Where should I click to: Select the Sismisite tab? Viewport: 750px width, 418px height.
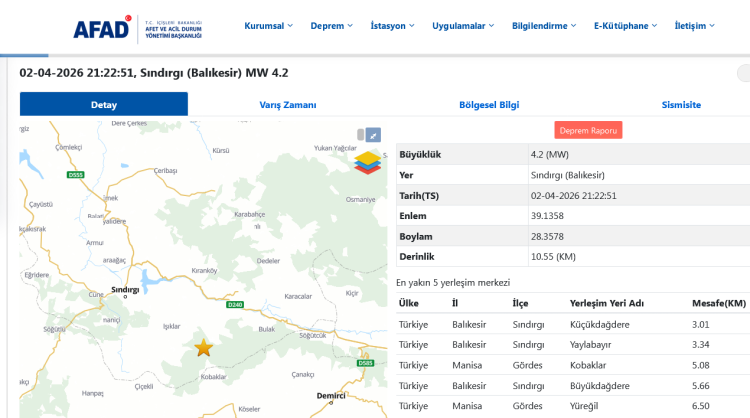tap(681, 104)
